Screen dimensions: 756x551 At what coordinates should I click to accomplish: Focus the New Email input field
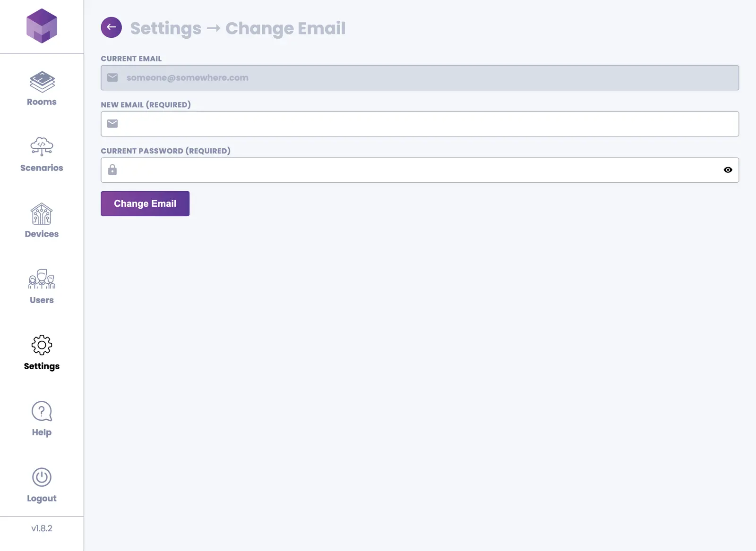[x=425, y=124]
